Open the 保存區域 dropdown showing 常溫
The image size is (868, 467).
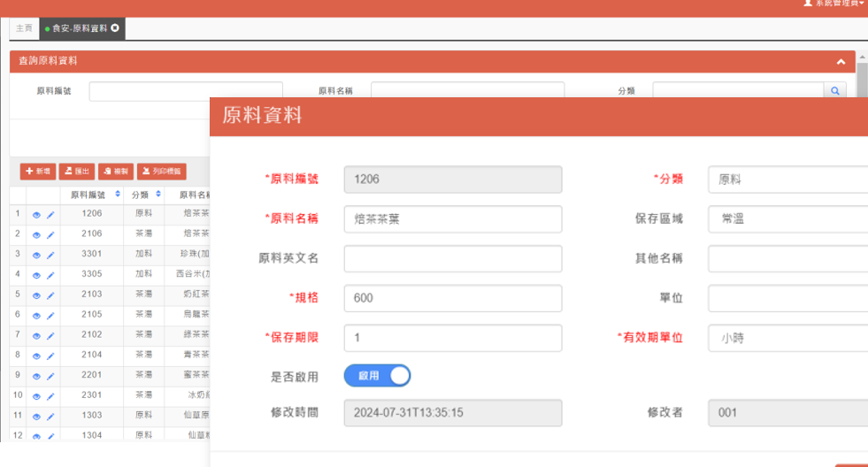(x=787, y=219)
